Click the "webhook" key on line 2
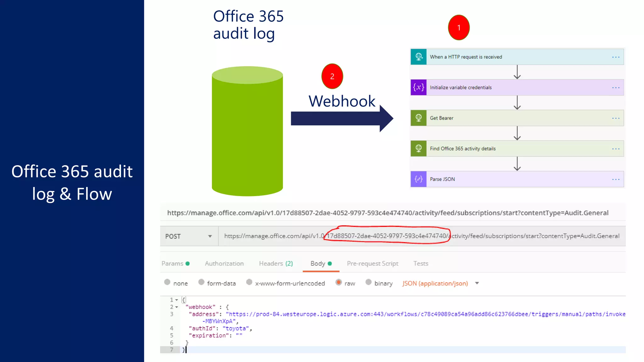 pyautogui.click(x=200, y=307)
